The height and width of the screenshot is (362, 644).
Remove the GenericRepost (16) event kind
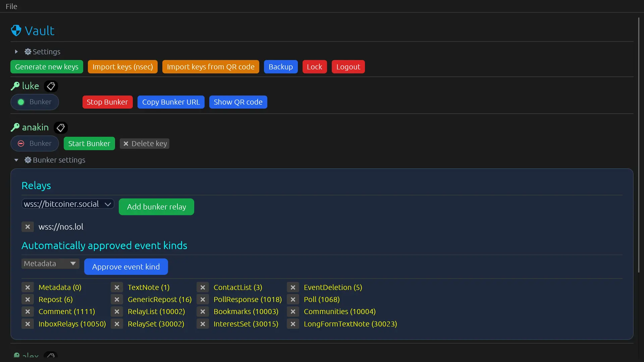(117, 299)
